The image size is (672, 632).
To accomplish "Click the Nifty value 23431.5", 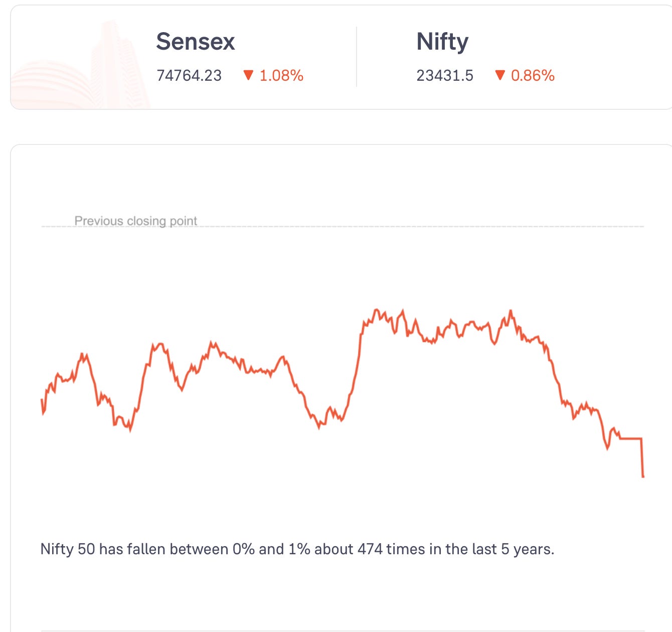I will point(445,76).
